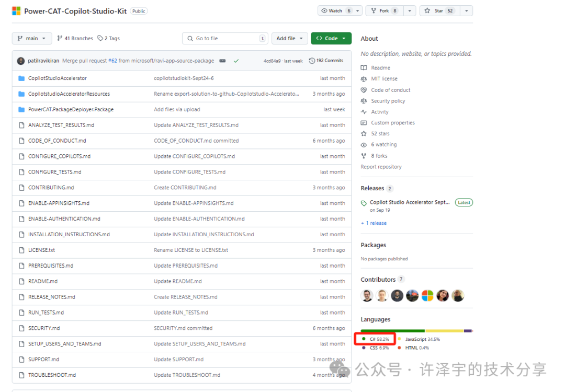This screenshot has height=392, width=565.
Task: Click the Microsoft logo beside repository name
Action: (x=16, y=11)
